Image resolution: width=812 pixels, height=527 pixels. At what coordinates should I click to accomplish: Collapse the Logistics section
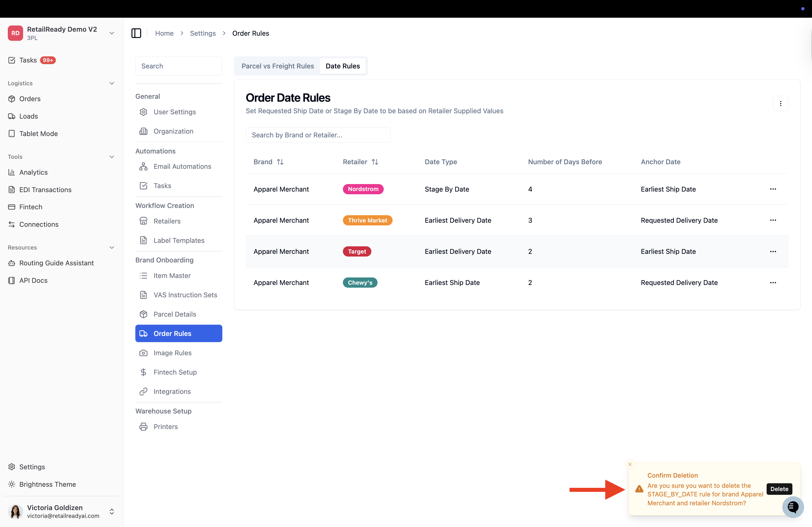[111, 83]
